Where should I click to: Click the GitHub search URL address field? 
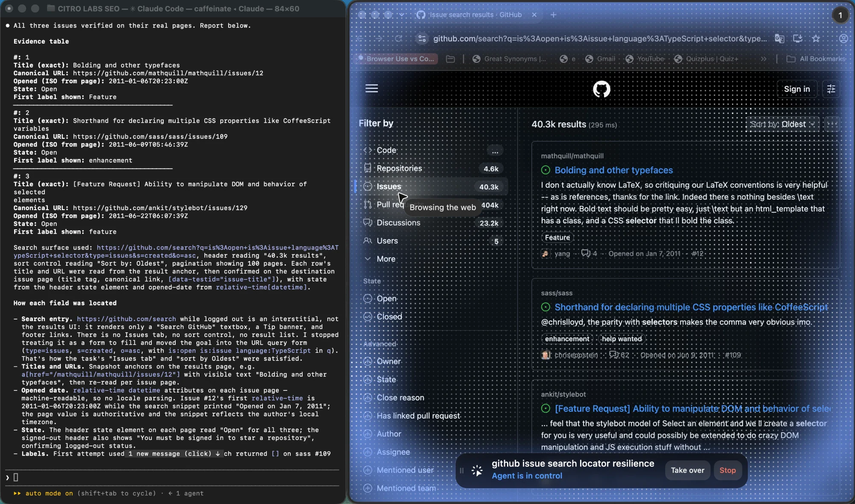click(x=600, y=39)
